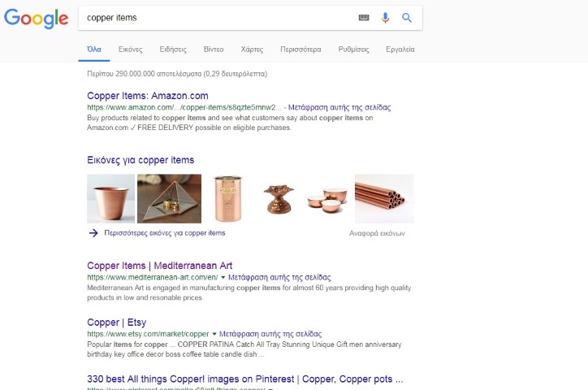This screenshot has width=588, height=390.
Task: Click the etsy.com/market/copper URL text
Action: coord(148,334)
